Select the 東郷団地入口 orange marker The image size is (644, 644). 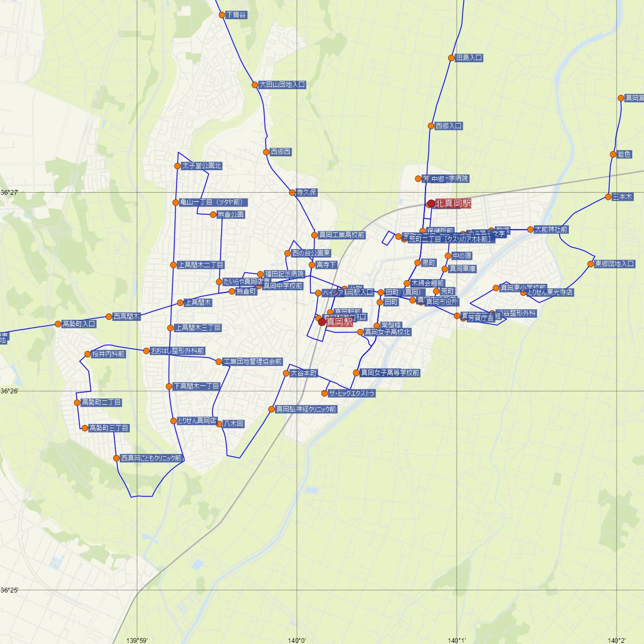591,264
